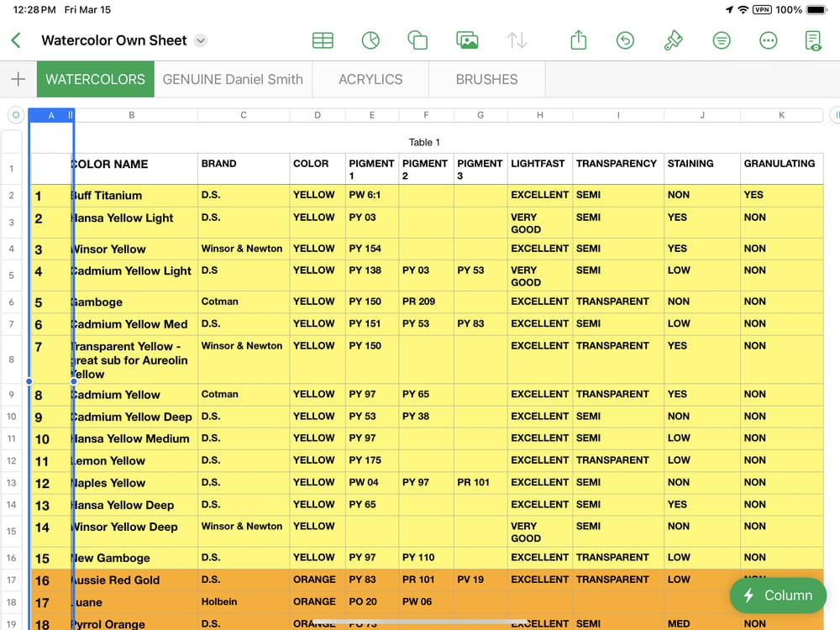Viewport: 840px width, 630px height.
Task: Select the LIGHTFAST header cell
Action: coord(540,169)
